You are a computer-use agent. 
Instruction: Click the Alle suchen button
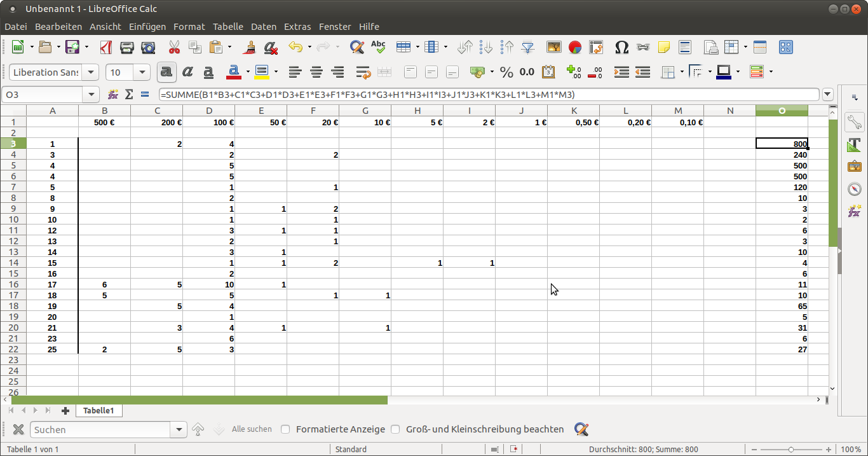(x=252, y=429)
